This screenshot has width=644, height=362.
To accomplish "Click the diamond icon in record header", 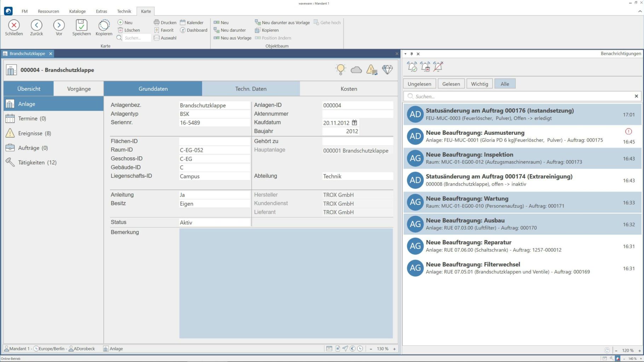I will (x=387, y=70).
